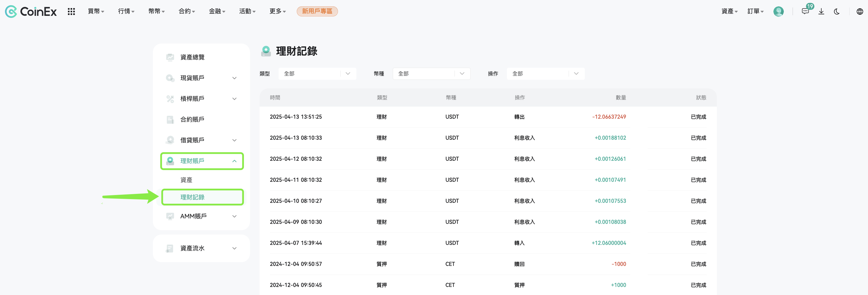Screen dimensions: 868x295
Task: Click the amount +0.00107553
Action: (610, 201)
